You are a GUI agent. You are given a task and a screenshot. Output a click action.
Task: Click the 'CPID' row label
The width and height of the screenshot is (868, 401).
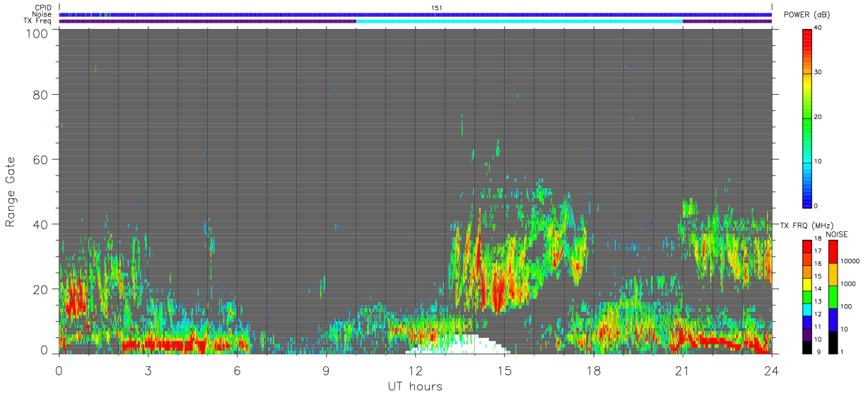[x=42, y=8]
